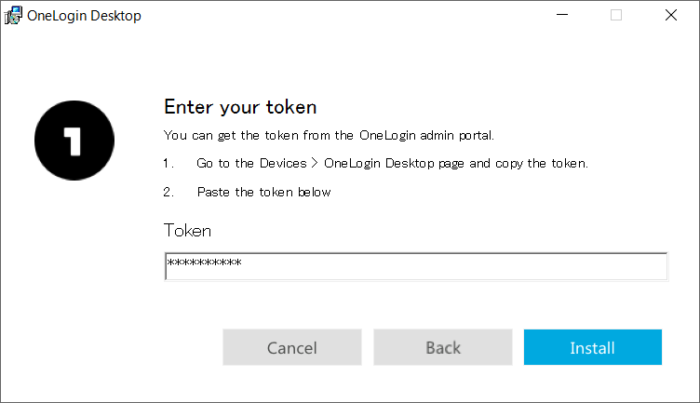Viewport: 700px width, 403px height.
Task: Click the "Token" field label
Action: click(188, 231)
